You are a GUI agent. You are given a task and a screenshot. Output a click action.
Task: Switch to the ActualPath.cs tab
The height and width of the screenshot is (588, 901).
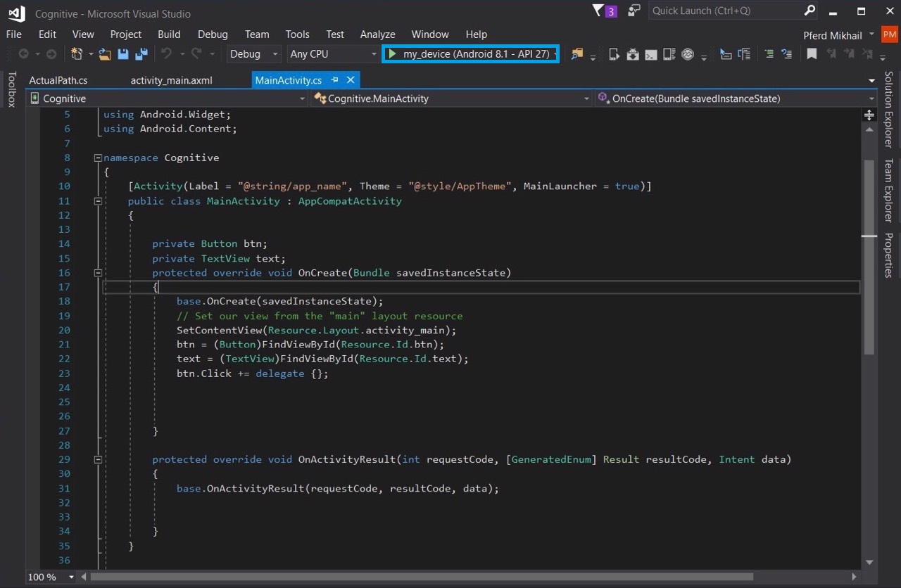[x=58, y=80]
